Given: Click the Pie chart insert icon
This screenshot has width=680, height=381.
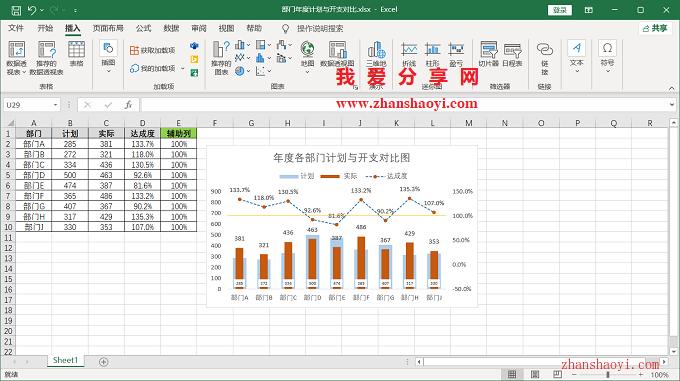Looking at the screenshot, I should tap(239, 71).
